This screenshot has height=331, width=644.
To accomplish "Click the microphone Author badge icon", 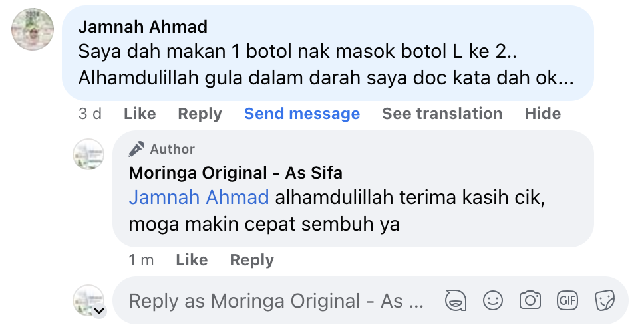I will point(137,149).
